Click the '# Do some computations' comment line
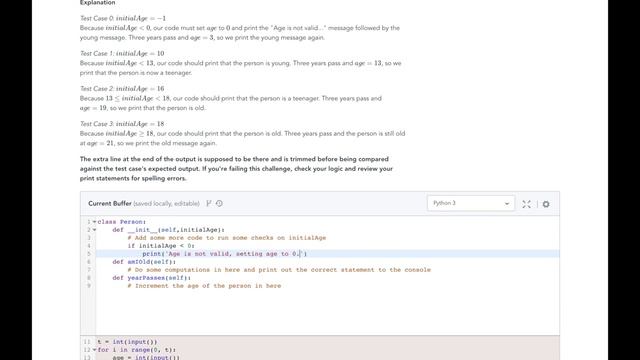This screenshot has height=360, width=640. 279,270
